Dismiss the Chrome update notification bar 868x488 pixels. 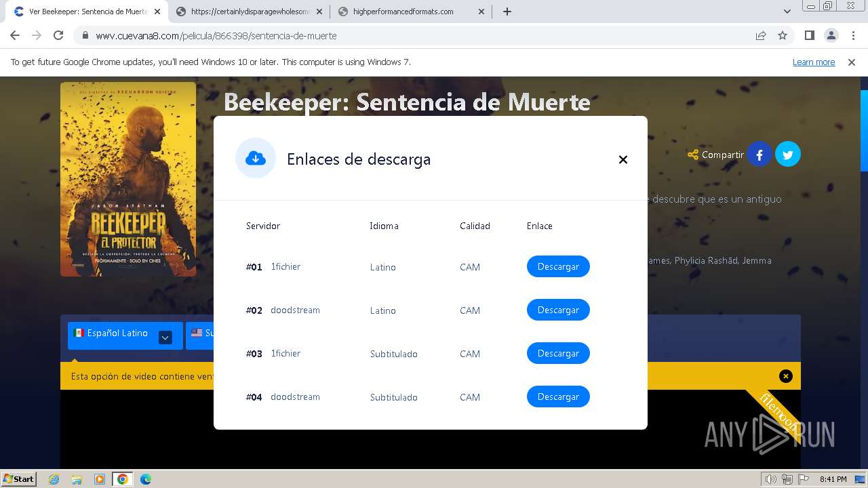[852, 62]
